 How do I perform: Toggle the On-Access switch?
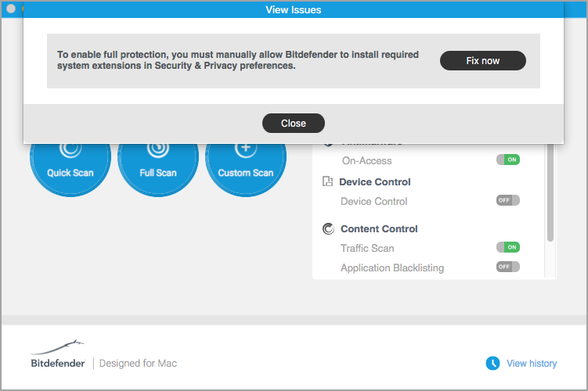coord(508,160)
